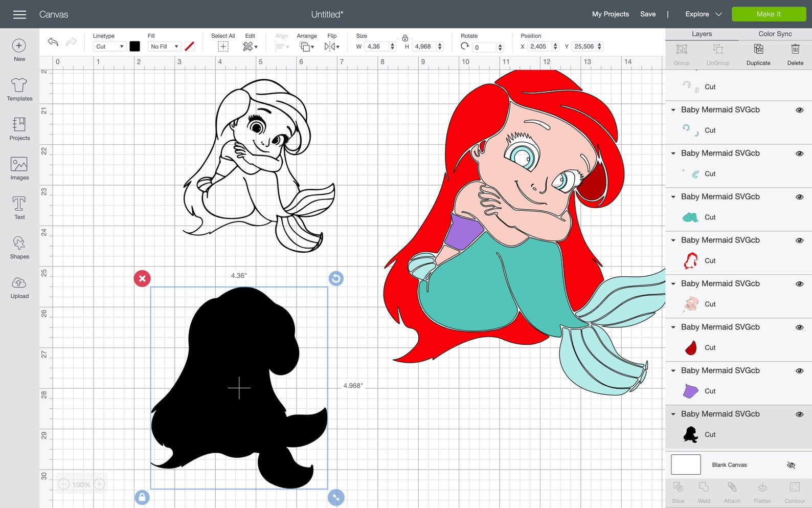Click the selection's resize handle
The height and width of the screenshot is (508, 812).
tap(336, 497)
